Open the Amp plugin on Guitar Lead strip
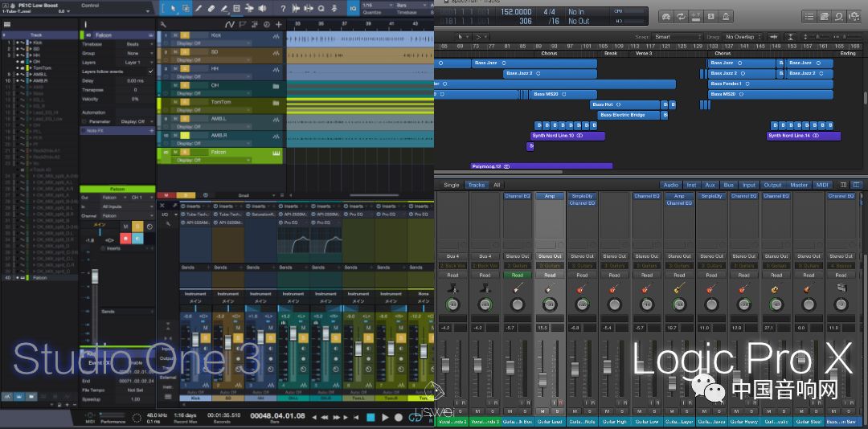The image size is (868, 429). coord(550,196)
